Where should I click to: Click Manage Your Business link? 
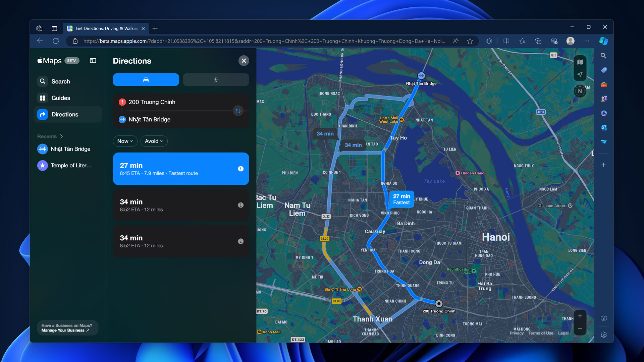pyautogui.click(x=65, y=330)
